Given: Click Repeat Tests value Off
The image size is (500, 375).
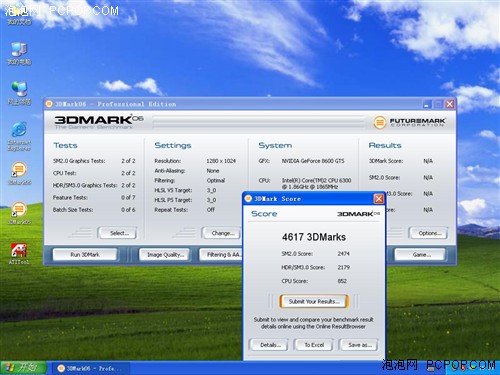Looking at the screenshot, I should (211, 210).
